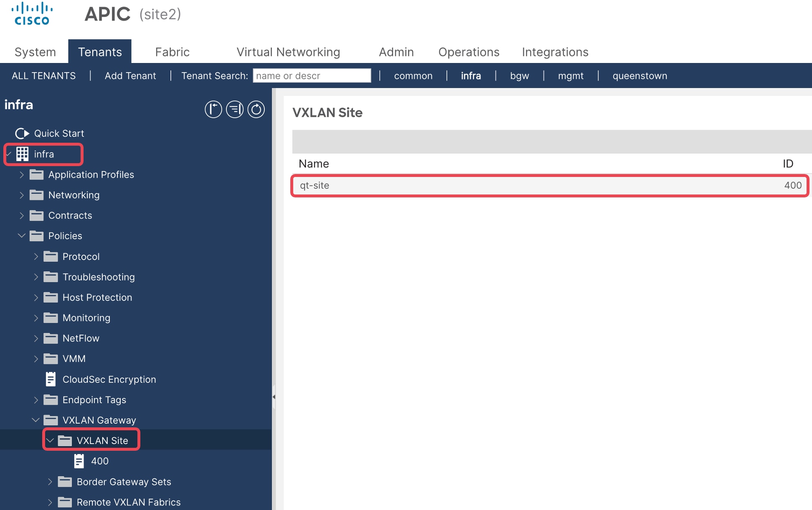Click the Border Gateway Sets folder icon
The image size is (812, 510).
tap(65, 481)
